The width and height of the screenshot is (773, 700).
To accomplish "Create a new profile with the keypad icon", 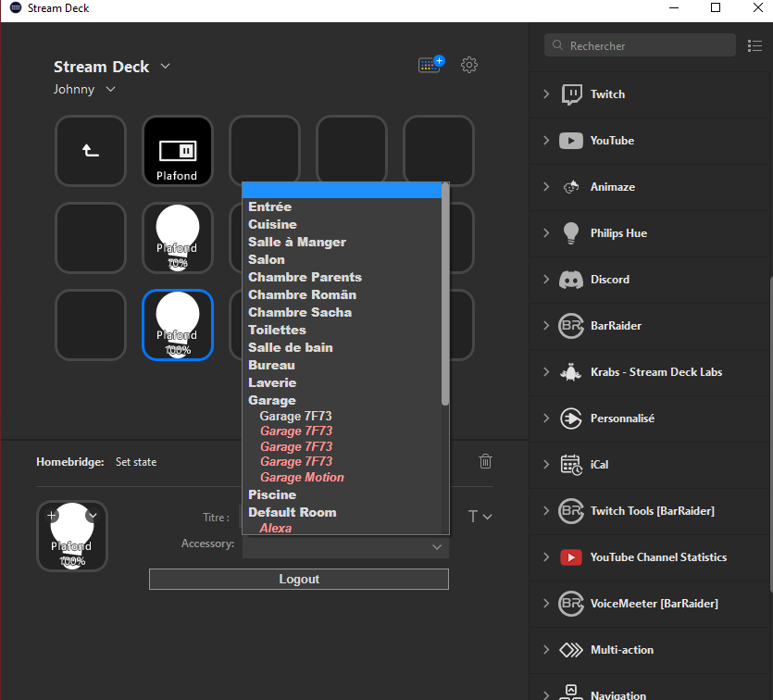I will click(x=430, y=64).
